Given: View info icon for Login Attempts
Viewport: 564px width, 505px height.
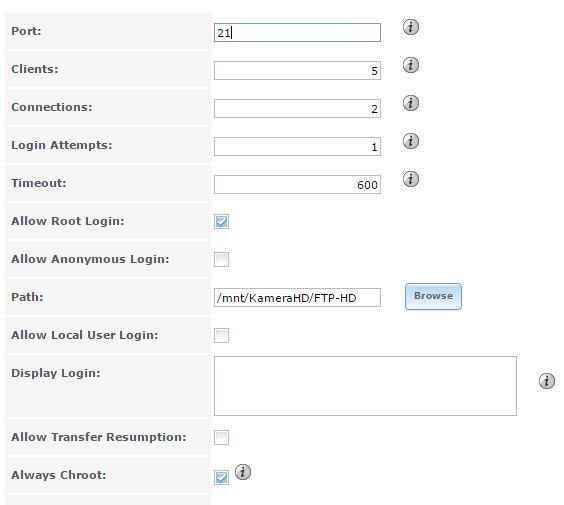Looking at the screenshot, I should point(411,141).
